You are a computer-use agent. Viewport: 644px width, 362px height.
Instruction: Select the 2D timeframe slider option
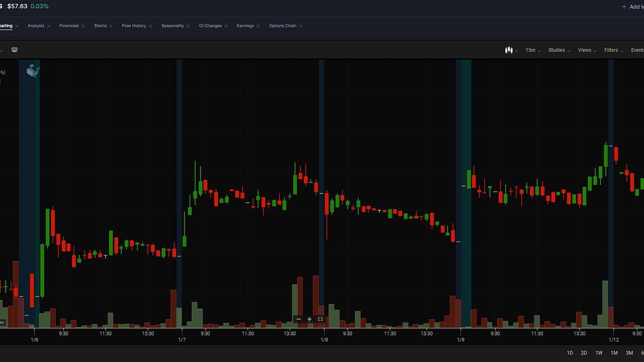pos(584,353)
